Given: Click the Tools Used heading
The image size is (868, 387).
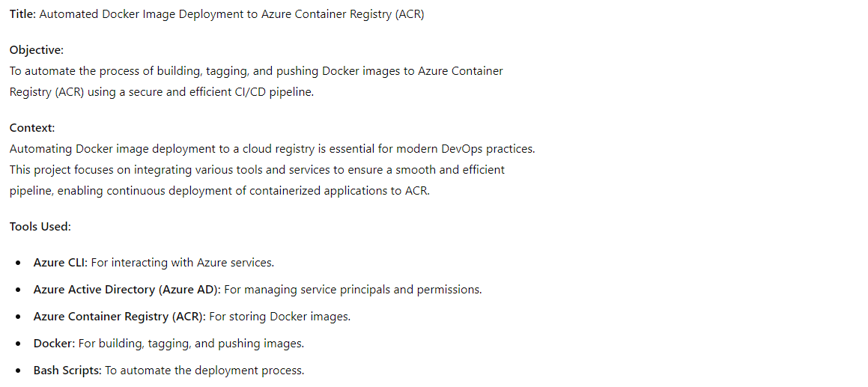Looking at the screenshot, I should [40, 227].
